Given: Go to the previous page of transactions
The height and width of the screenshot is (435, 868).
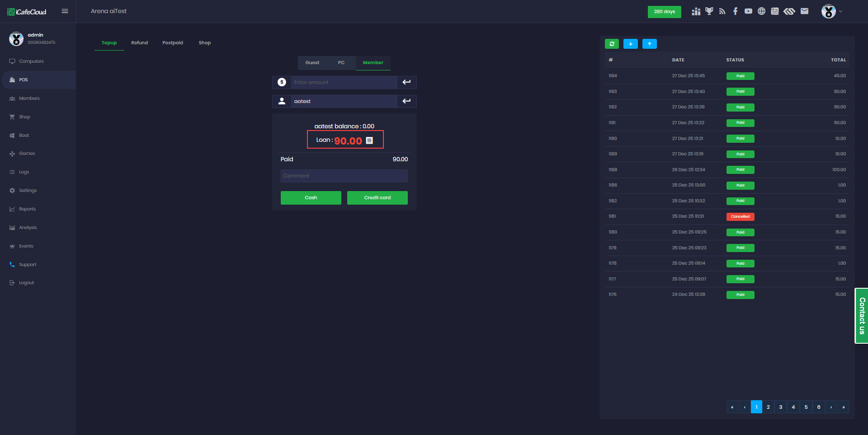Looking at the screenshot, I should (745, 407).
